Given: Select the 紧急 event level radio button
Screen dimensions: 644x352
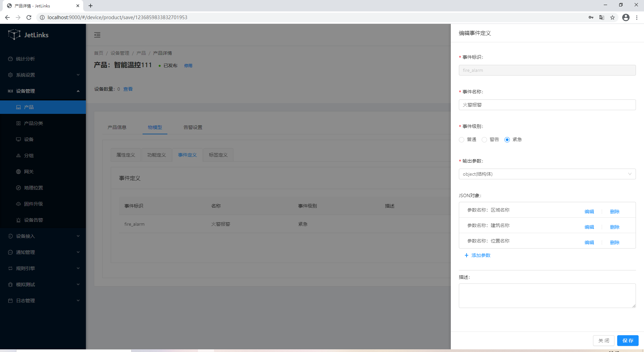Looking at the screenshot, I should coord(507,139).
